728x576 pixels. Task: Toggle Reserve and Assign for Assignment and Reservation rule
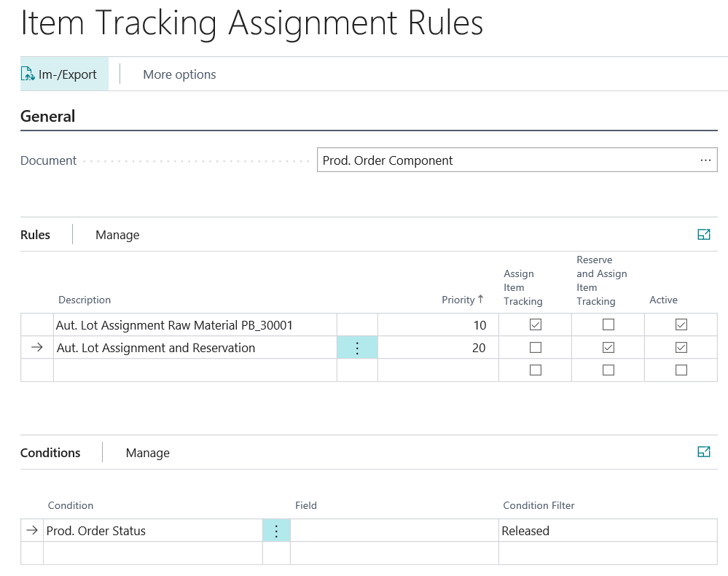click(608, 348)
